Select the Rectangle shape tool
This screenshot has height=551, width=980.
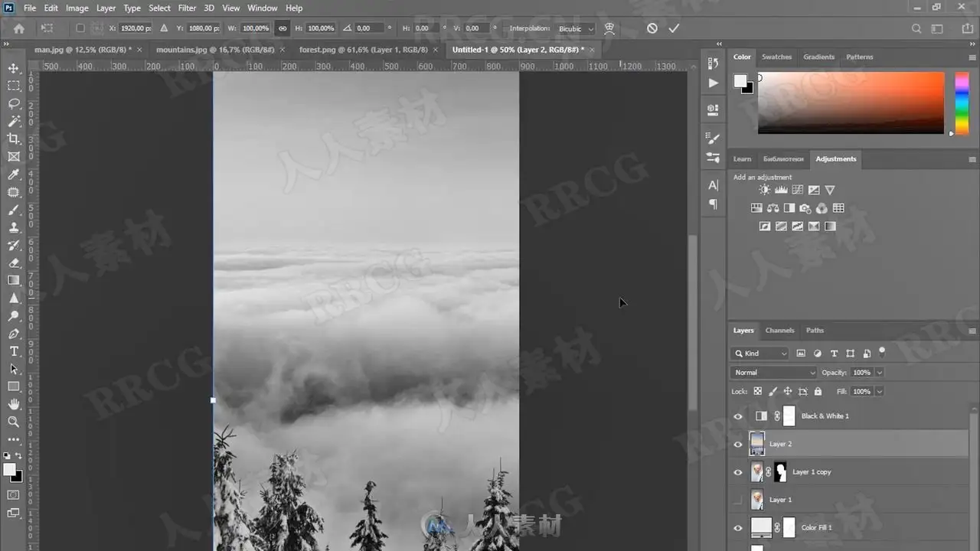point(14,386)
